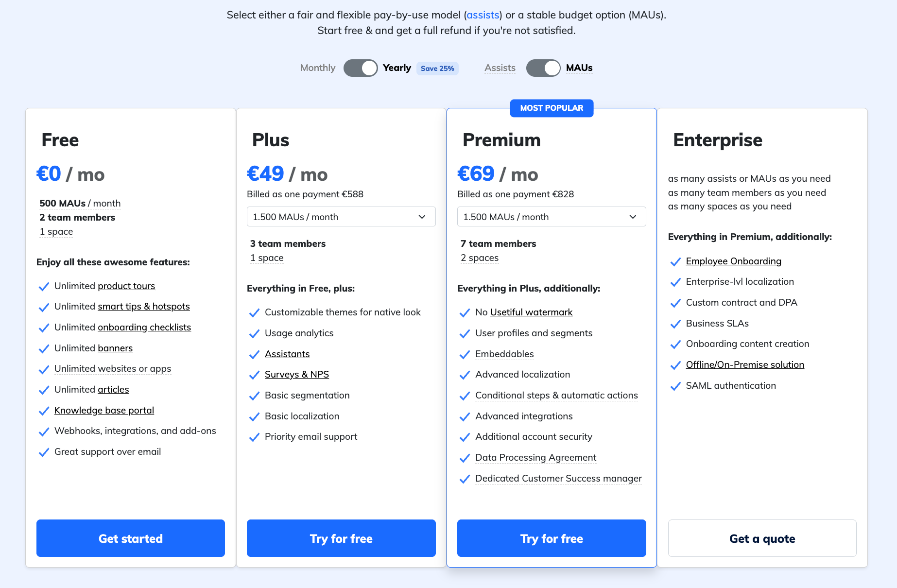
Task: Open the Offline/On-Premise solution link
Action: [745, 365]
